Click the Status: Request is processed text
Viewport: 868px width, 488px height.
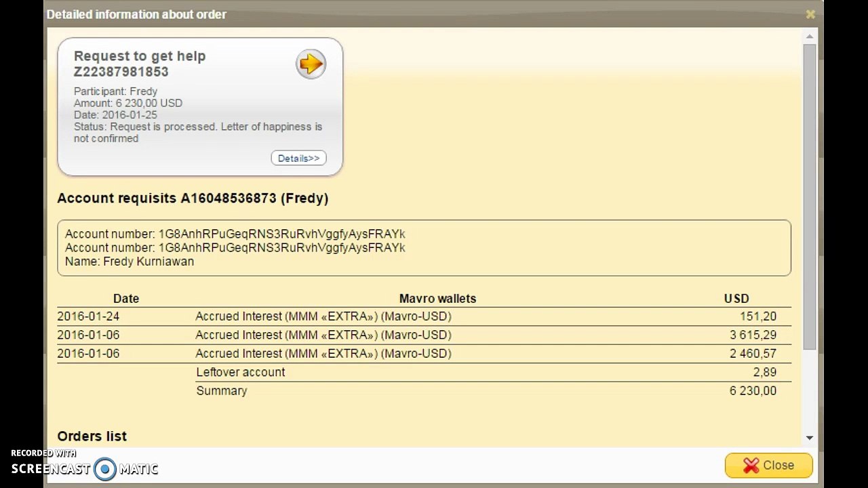[x=198, y=132]
